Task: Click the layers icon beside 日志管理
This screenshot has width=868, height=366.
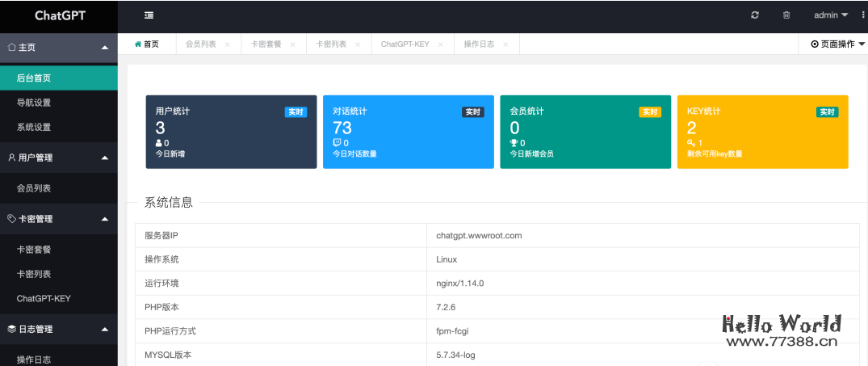Action: tap(11, 330)
